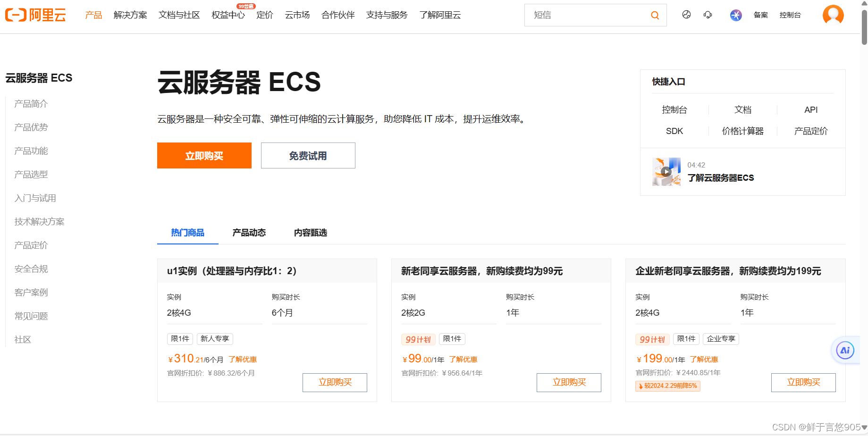Click the 企业新老同享云服务器 card title
Viewport: 868px width, 436px height.
coord(728,271)
